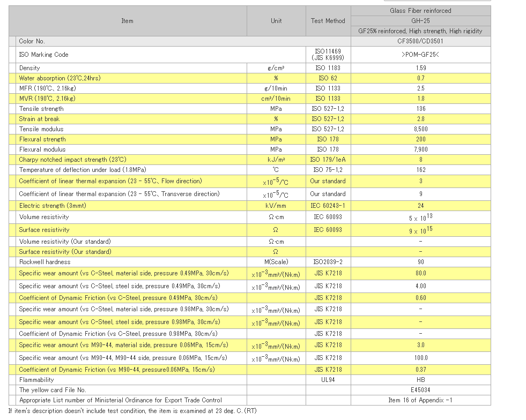Click the 'Test Method' column header
Image resolution: width=526 pixels, height=420 pixels.
tap(328, 21)
